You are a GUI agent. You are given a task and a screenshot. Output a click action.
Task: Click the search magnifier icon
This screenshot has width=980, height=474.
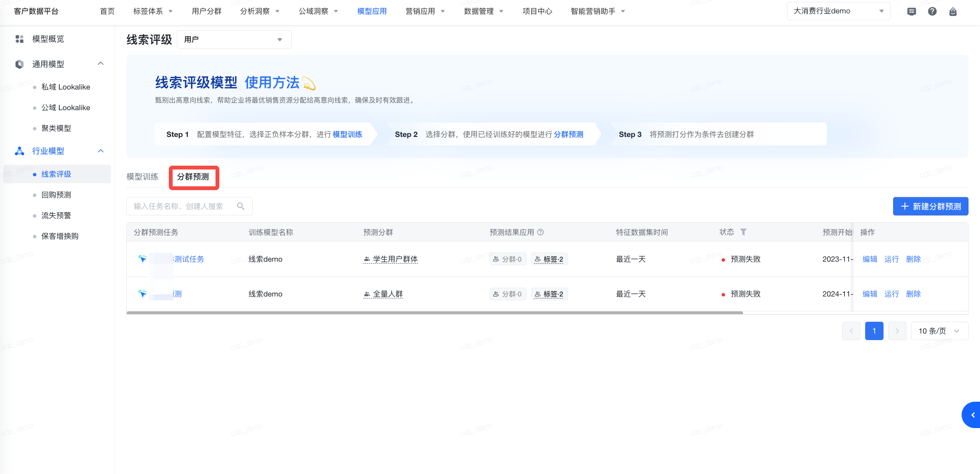point(241,206)
